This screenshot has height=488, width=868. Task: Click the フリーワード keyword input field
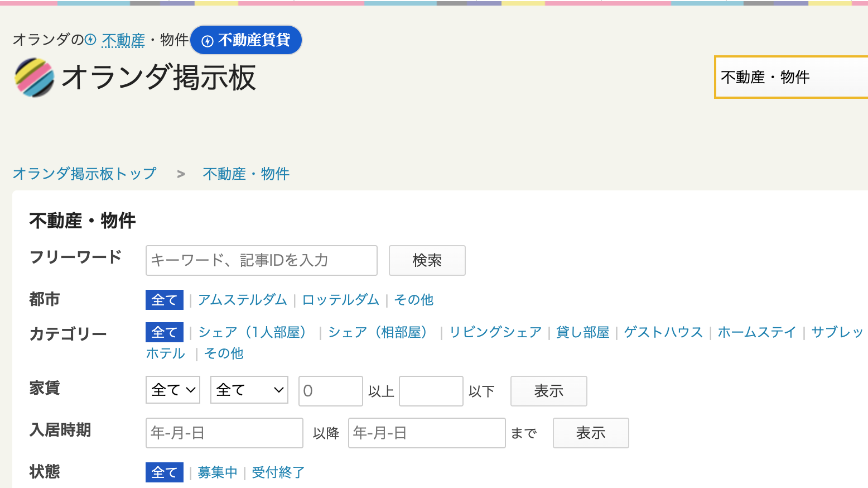click(261, 260)
